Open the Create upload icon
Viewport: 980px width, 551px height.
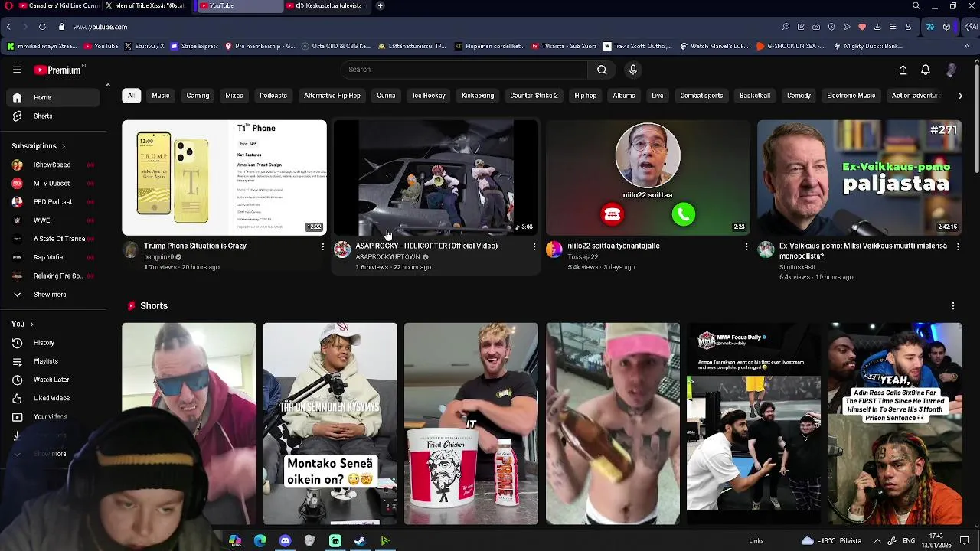(903, 70)
